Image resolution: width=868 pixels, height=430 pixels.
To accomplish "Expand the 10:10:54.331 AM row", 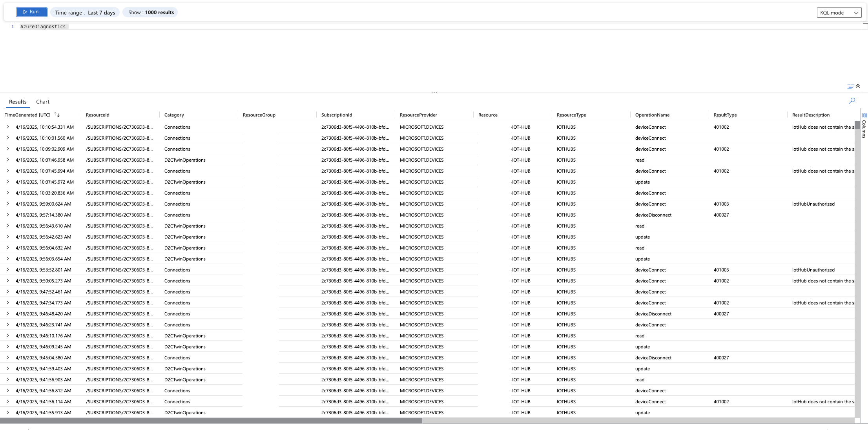I will click(7, 127).
